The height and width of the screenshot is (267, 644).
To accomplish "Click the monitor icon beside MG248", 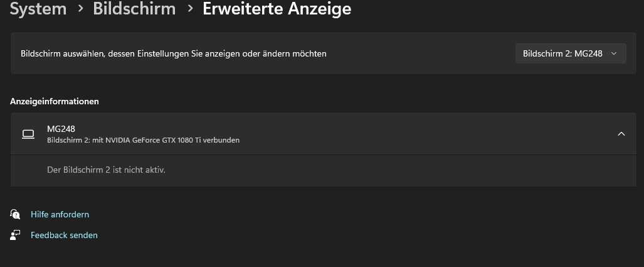I will 28,134.
